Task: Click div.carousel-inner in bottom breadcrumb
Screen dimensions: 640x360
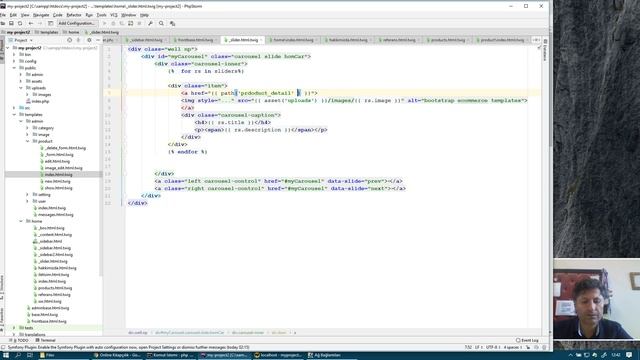Action: [x=248, y=333]
